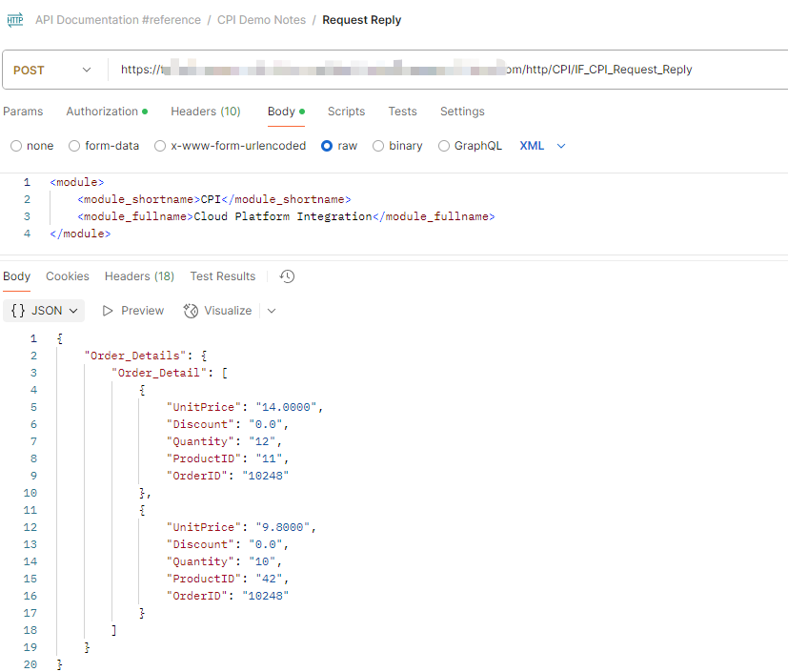Select the form-data body type
Viewport: 788px width, 672px height.
[74, 146]
